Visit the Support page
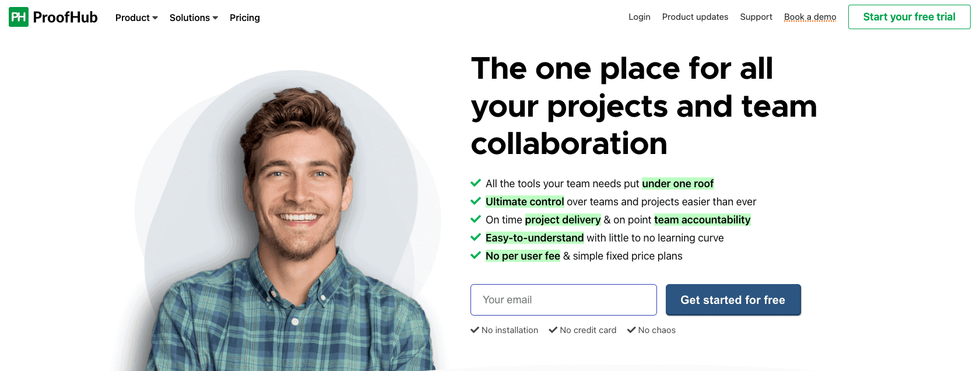This screenshot has height=371, width=980. pos(756,17)
